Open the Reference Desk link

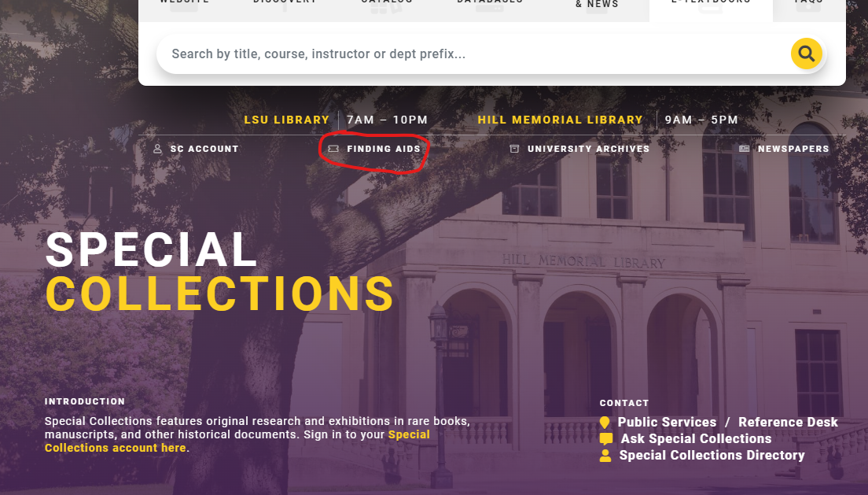pos(788,423)
